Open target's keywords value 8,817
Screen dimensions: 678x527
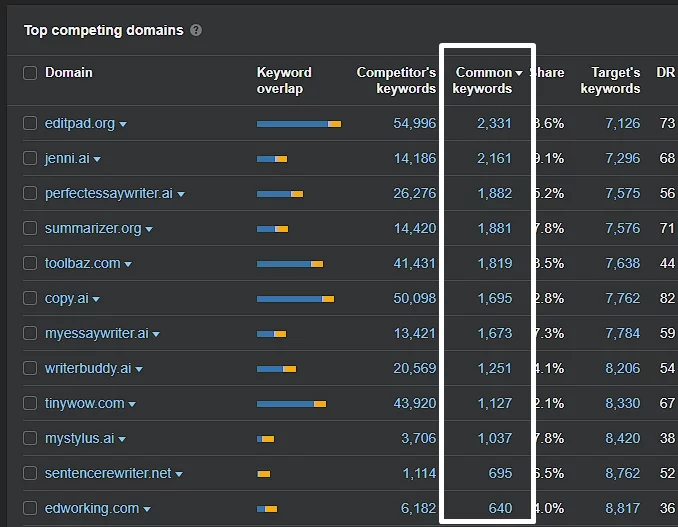point(623,509)
